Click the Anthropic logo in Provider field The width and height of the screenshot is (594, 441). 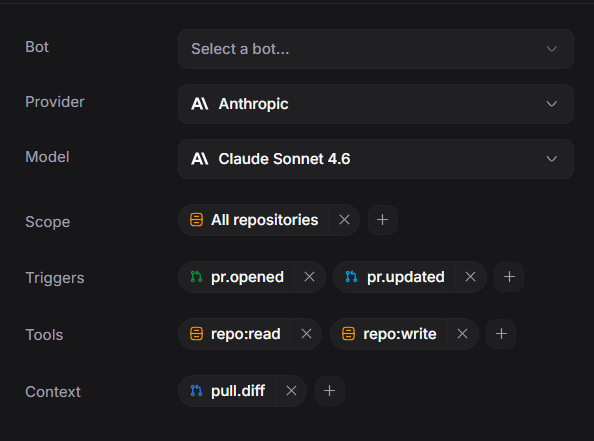[200, 104]
